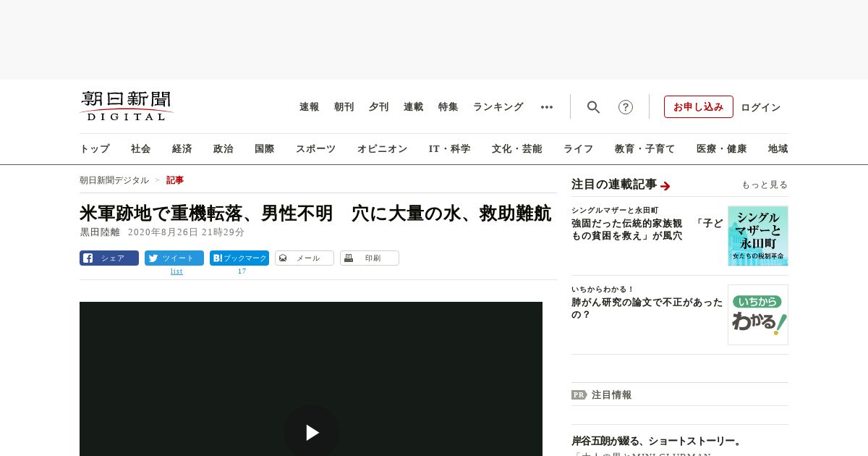Click the red arrow beside 注目の連載記事

coord(665,186)
